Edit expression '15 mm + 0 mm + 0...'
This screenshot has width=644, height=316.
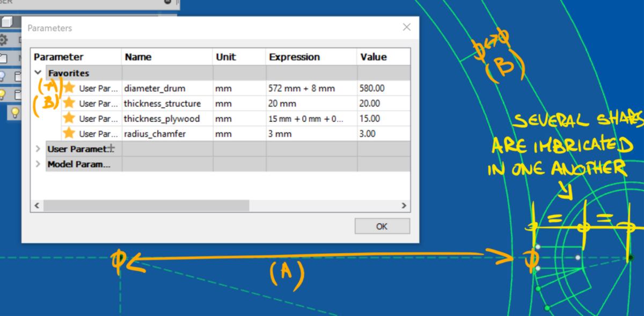[311, 119]
